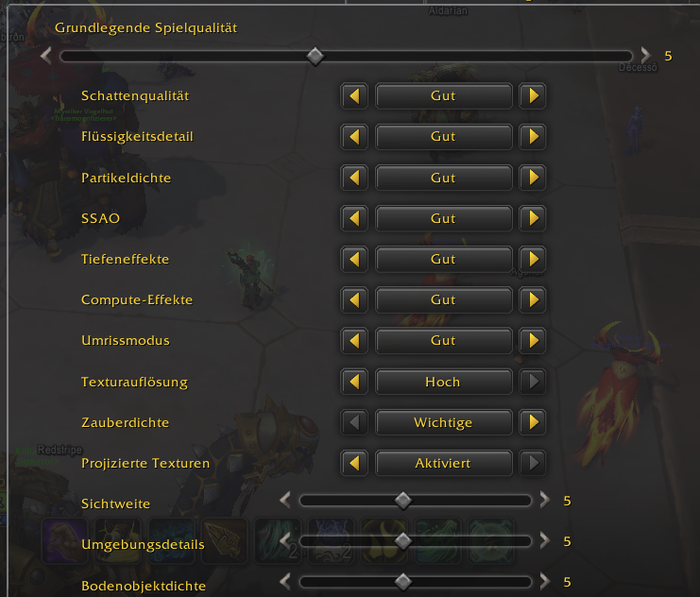Decrease Compute-Effekte with the left arrow
The image size is (700, 597).
(354, 299)
